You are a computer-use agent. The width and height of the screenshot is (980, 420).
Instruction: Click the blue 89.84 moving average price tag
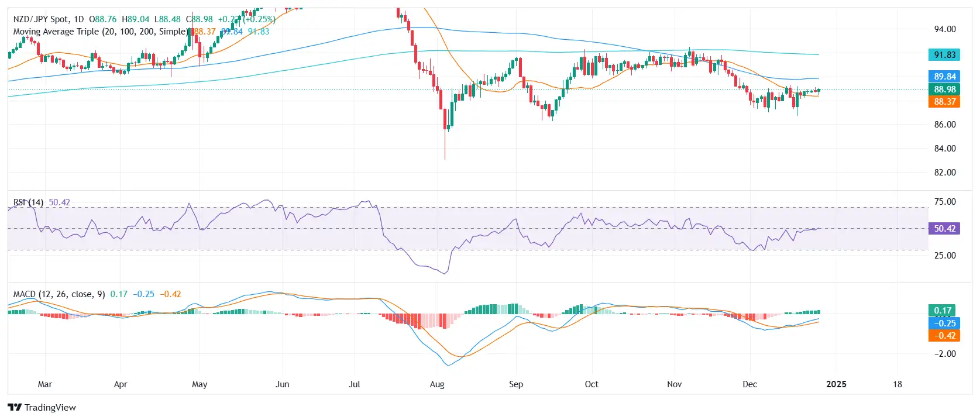tap(944, 77)
